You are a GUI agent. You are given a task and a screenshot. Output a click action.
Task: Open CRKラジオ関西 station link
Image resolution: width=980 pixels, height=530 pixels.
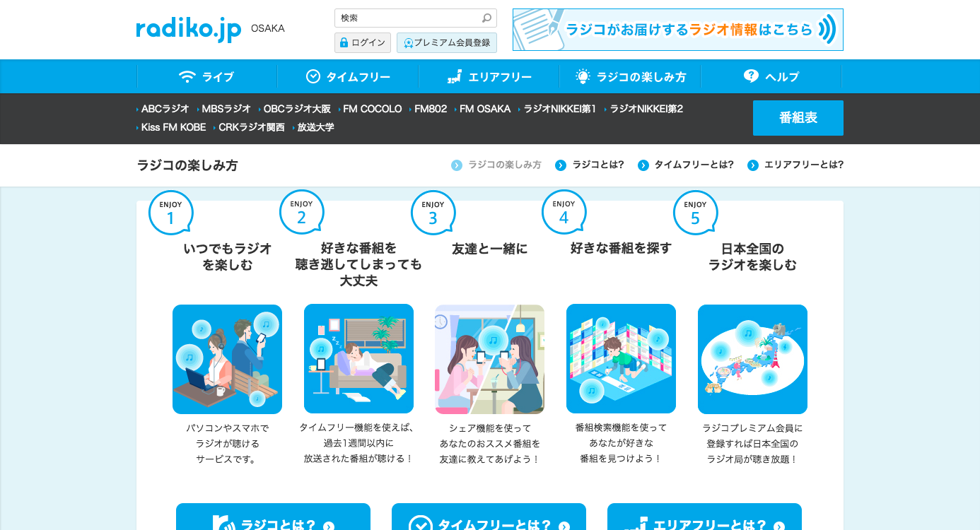(252, 127)
